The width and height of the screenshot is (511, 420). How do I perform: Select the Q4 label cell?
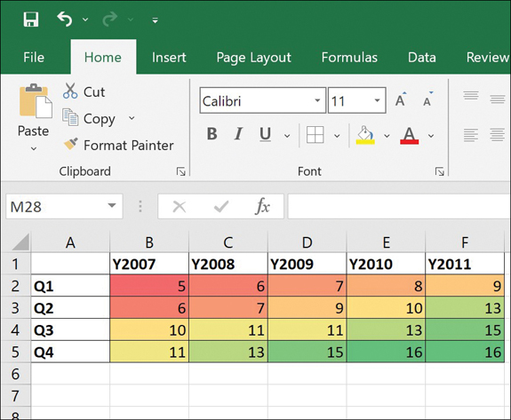pyautogui.click(x=70, y=352)
